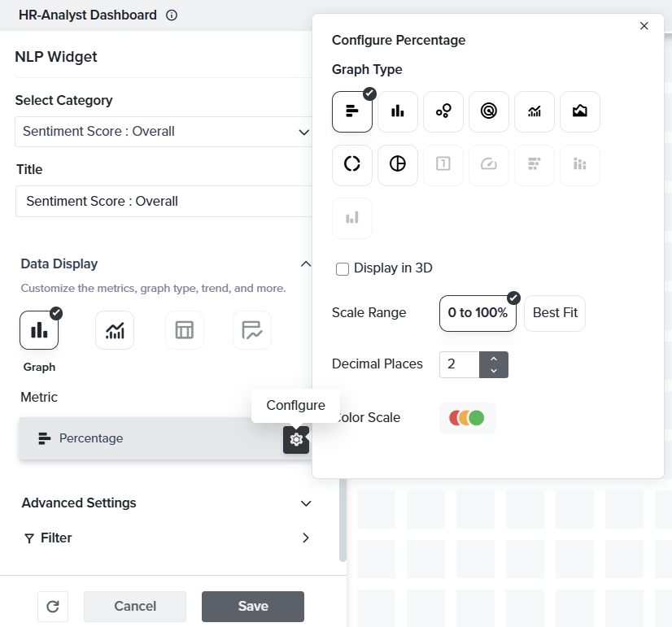672x627 pixels.
Task: Click the dashboard info icon
Action: point(171,15)
